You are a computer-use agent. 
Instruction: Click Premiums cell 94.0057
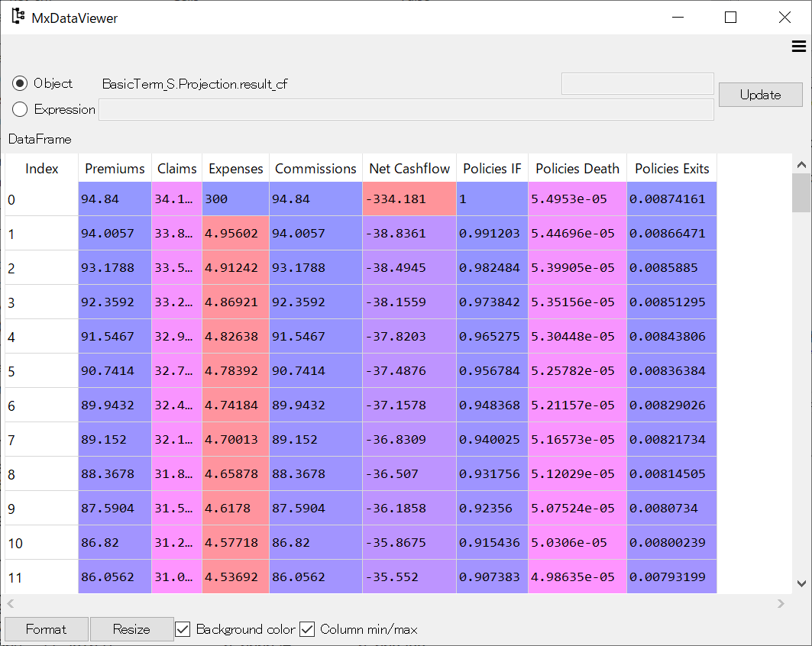click(115, 234)
